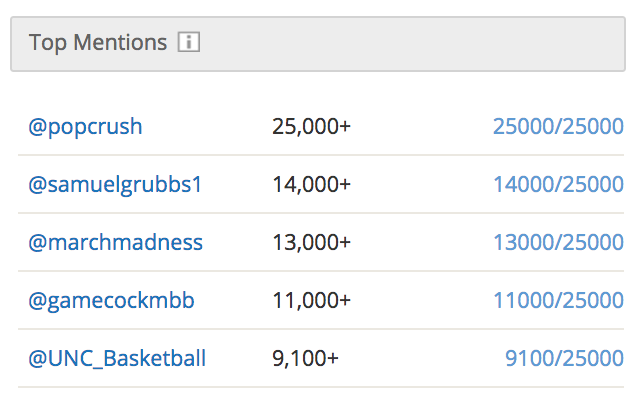Image resolution: width=640 pixels, height=404 pixels.
Task: Click the 25000/25000 ratio link
Action: [558, 126]
